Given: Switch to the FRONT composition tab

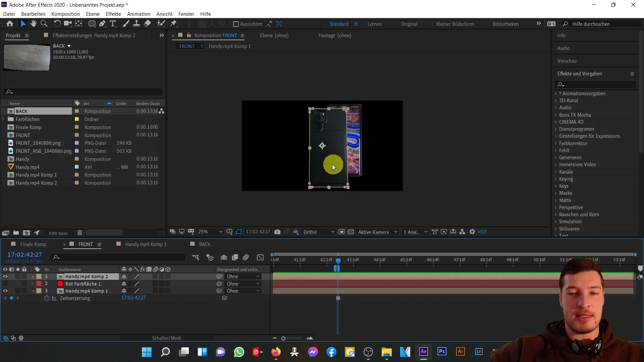Looking at the screenshot, I should pos(85,244).
